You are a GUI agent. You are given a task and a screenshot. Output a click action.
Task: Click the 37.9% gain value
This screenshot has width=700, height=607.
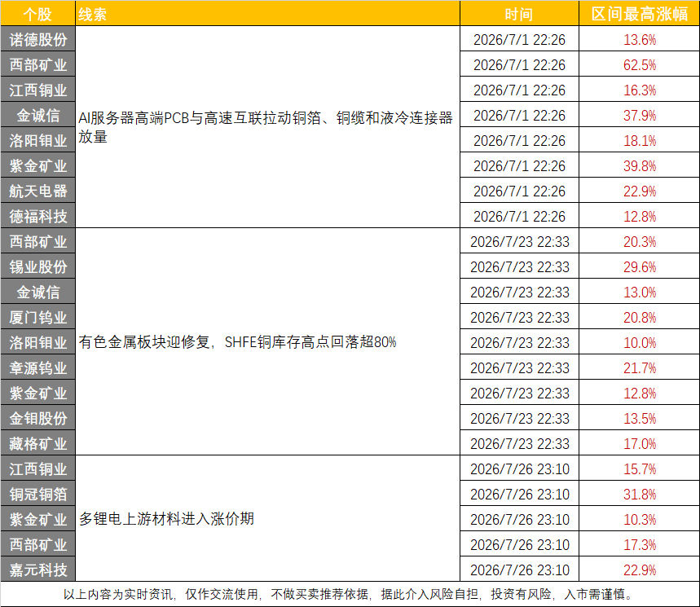point(639,116)
